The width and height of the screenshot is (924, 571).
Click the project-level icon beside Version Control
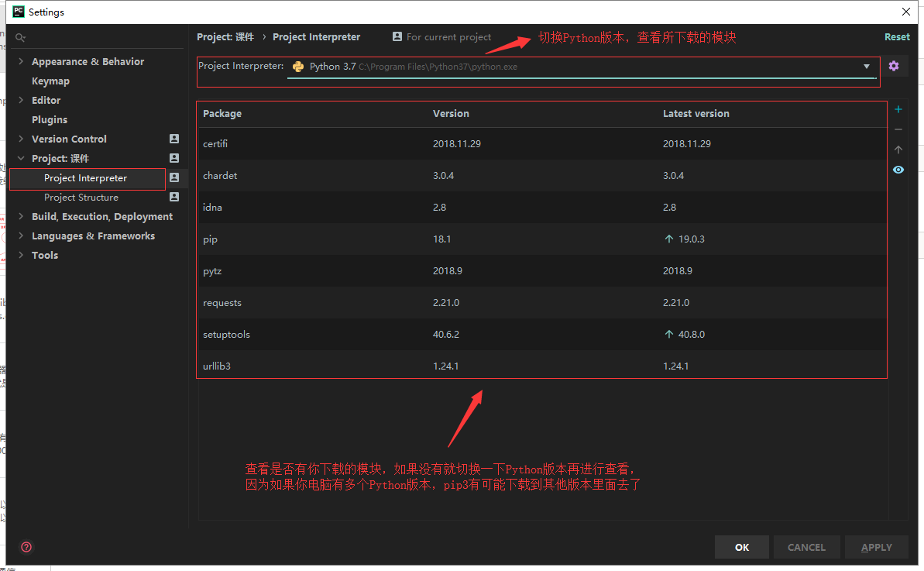click(173, 139)
